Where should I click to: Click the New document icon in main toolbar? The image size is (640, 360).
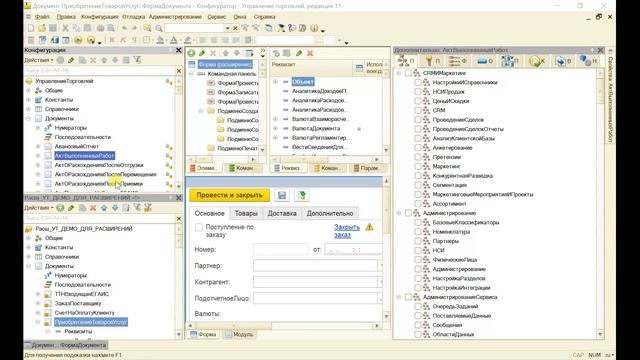pos(31,28)
